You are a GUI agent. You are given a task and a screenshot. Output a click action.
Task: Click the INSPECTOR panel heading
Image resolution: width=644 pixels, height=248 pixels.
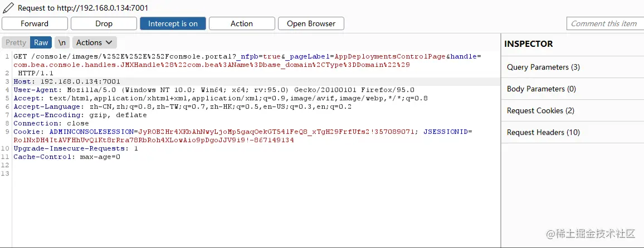coord(528,44)
